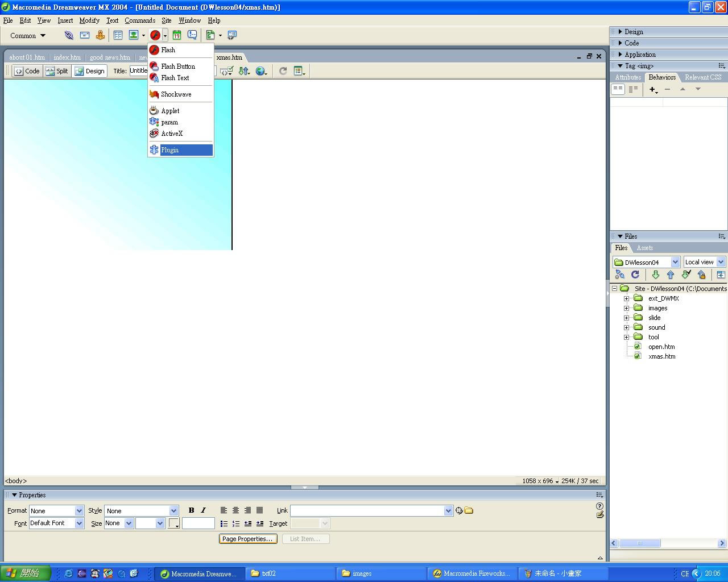This screenshot has width=728, height=582.
Task: Open the Properties help question mark
Action: [x=599, y=506]
